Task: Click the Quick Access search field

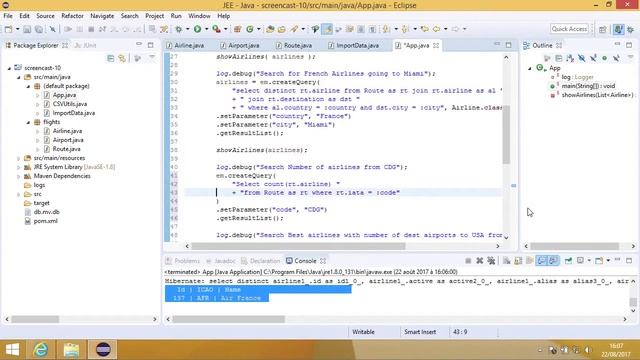Action: pyautogui.click(x=569, y=29)
